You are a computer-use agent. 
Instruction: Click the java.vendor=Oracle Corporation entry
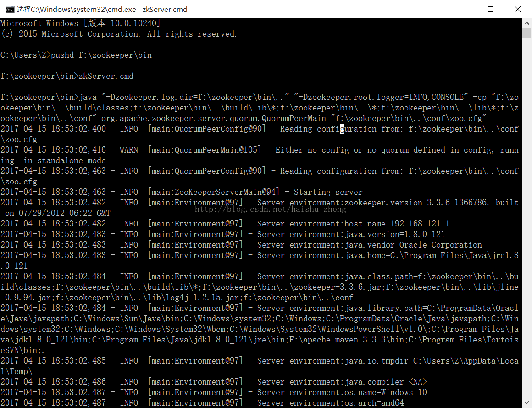tap(241, 244)
